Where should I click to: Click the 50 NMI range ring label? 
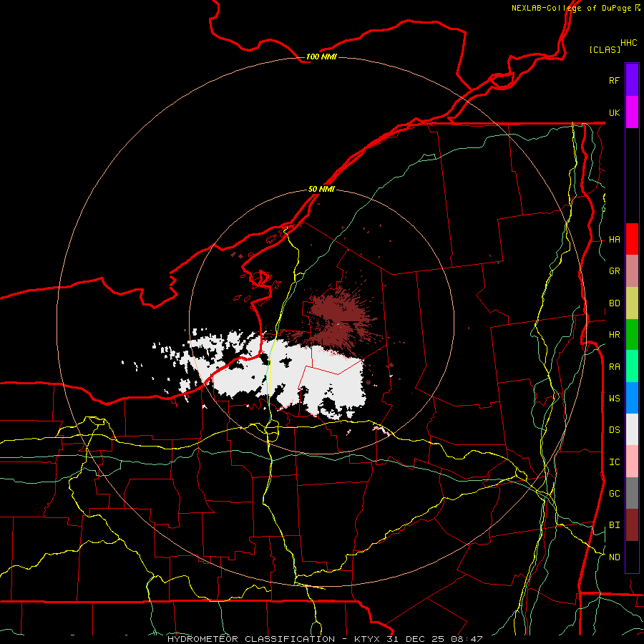[x=321, y=190]
